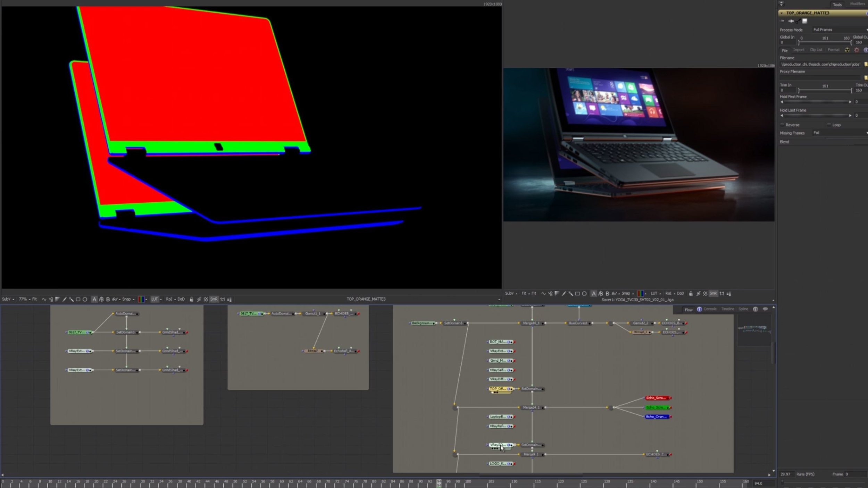Enable the Loop checkbox
The width and height of the screenshot is (868, 488).
829,124
